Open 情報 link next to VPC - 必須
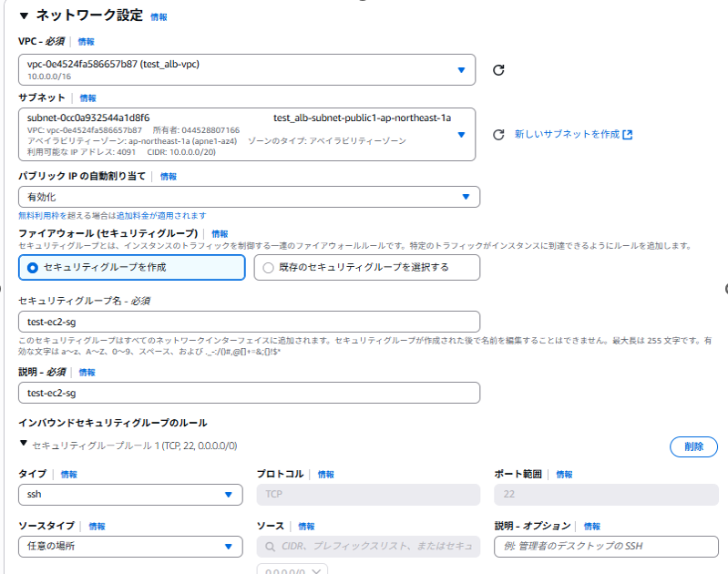728x574 pixels. (86, 42)
